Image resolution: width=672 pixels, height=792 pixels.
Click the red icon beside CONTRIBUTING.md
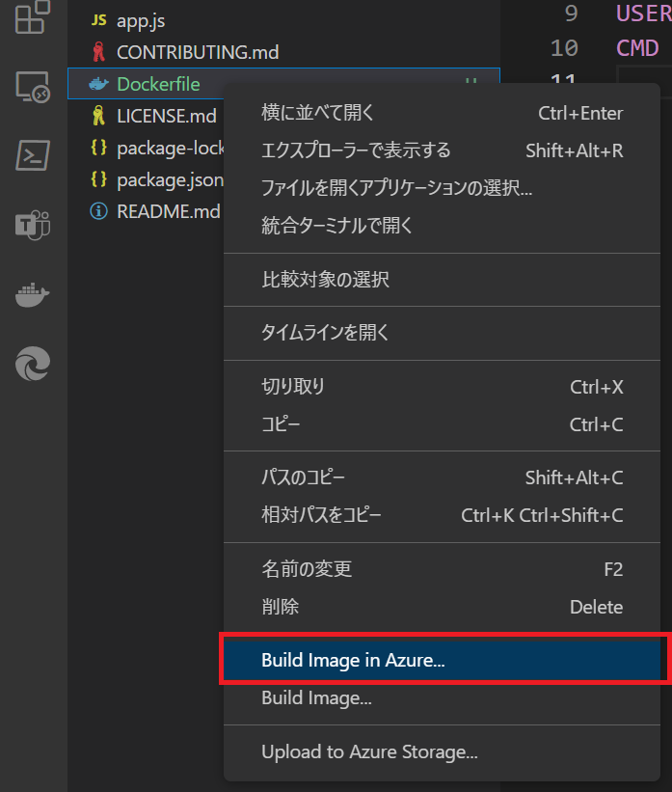98,52
